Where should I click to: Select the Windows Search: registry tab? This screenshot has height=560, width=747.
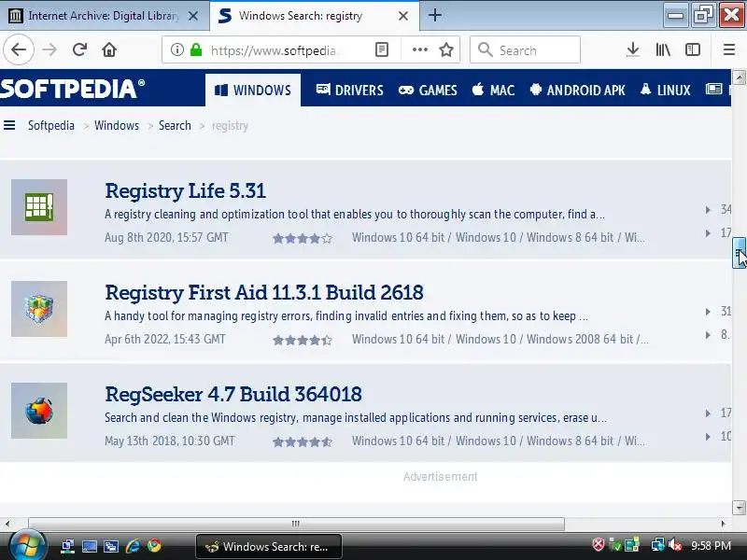click(x=315, y=16)
